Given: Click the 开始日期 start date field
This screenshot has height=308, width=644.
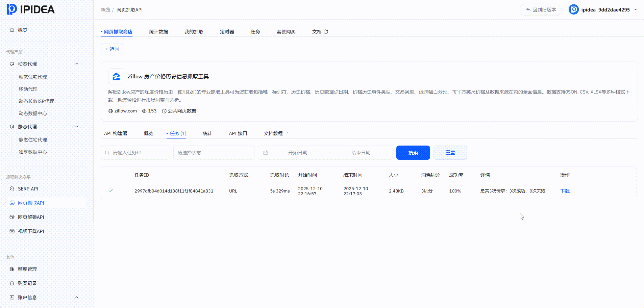Looking at the screenshot, I should pos(298,153).
